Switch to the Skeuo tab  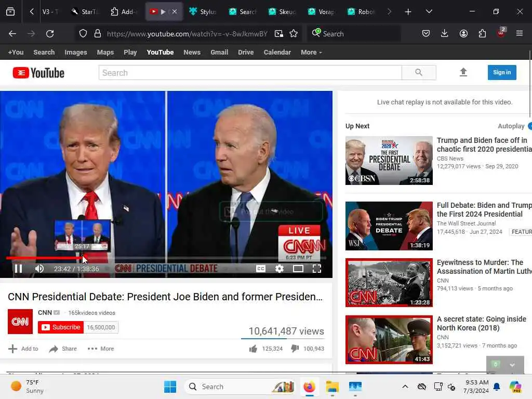click(282, 11)
